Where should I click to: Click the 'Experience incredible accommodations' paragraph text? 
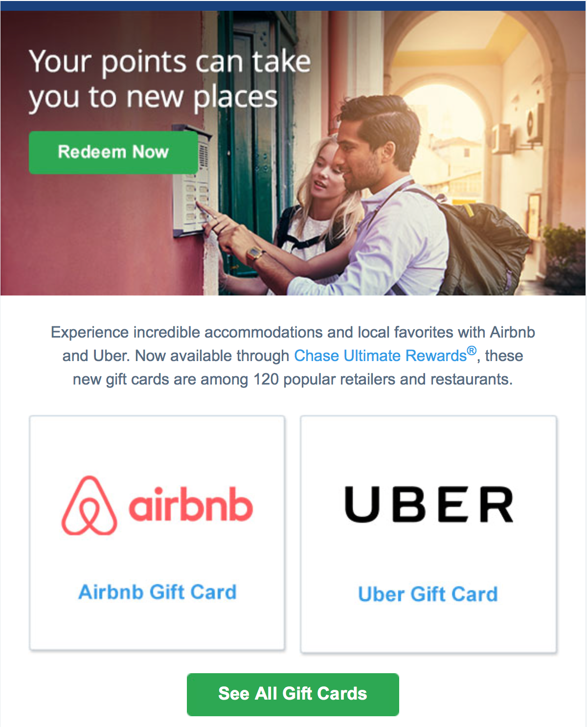(x=293, y=356)
